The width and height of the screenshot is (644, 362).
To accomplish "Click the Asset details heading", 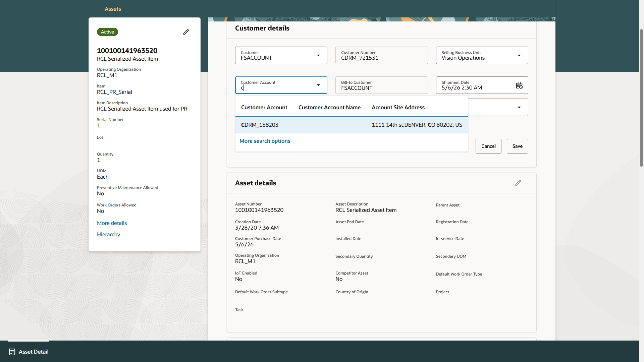I will tap(256, 183).
